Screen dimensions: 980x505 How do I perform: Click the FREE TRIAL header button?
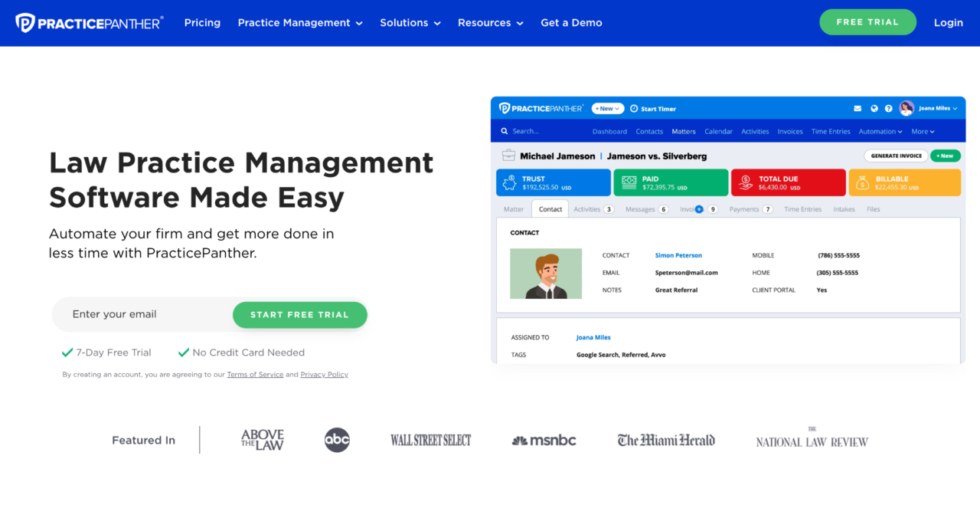point(867,22)
